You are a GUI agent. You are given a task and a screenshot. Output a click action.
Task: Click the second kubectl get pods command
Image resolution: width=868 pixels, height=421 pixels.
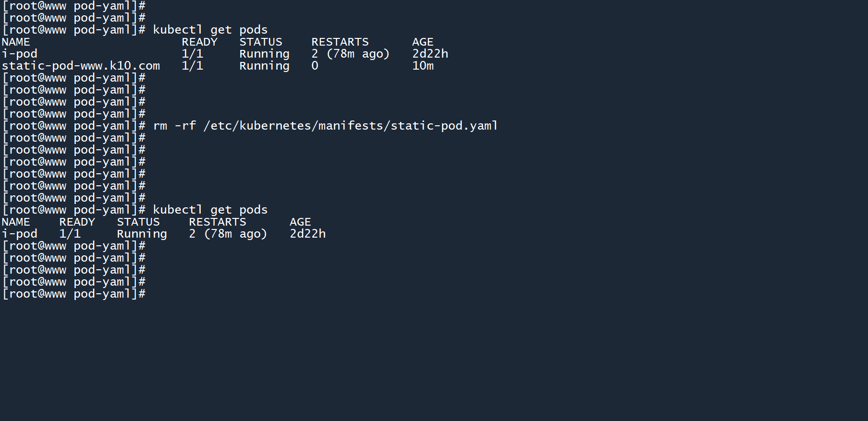coord(210,210)
